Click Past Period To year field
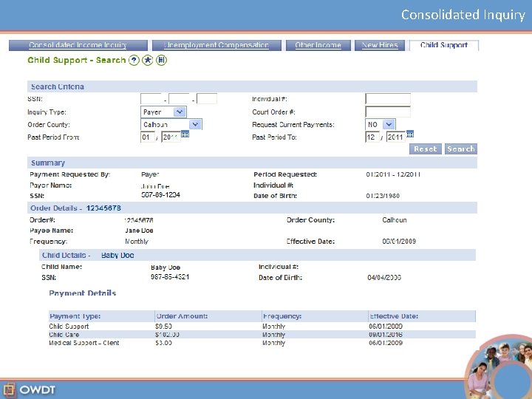 tap(396, 137)
